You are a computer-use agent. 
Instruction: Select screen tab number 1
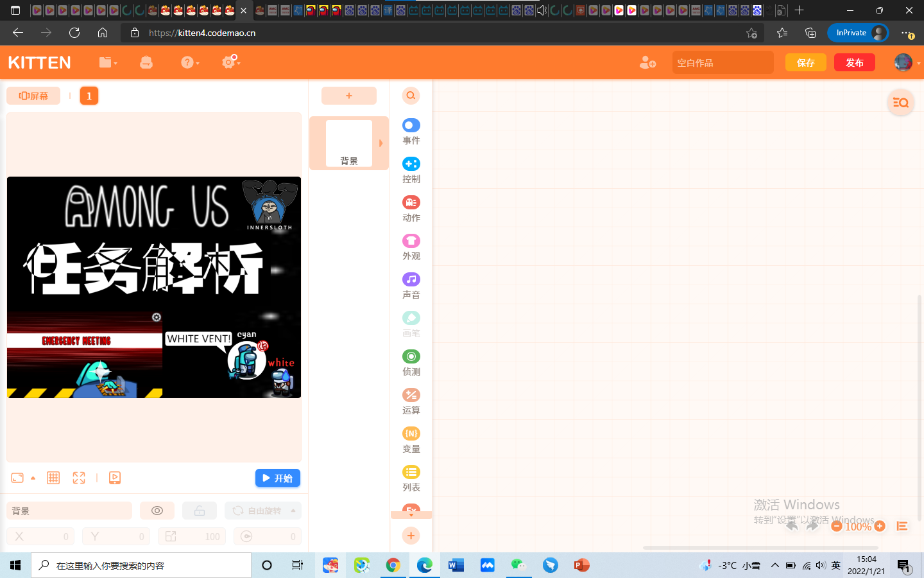click(x=89, y=96)
